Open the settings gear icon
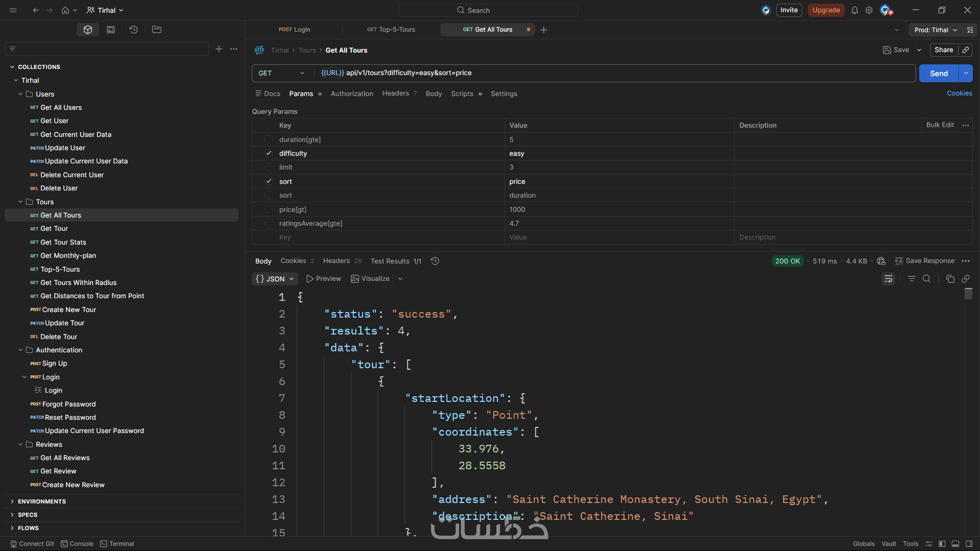 point(869,10)
